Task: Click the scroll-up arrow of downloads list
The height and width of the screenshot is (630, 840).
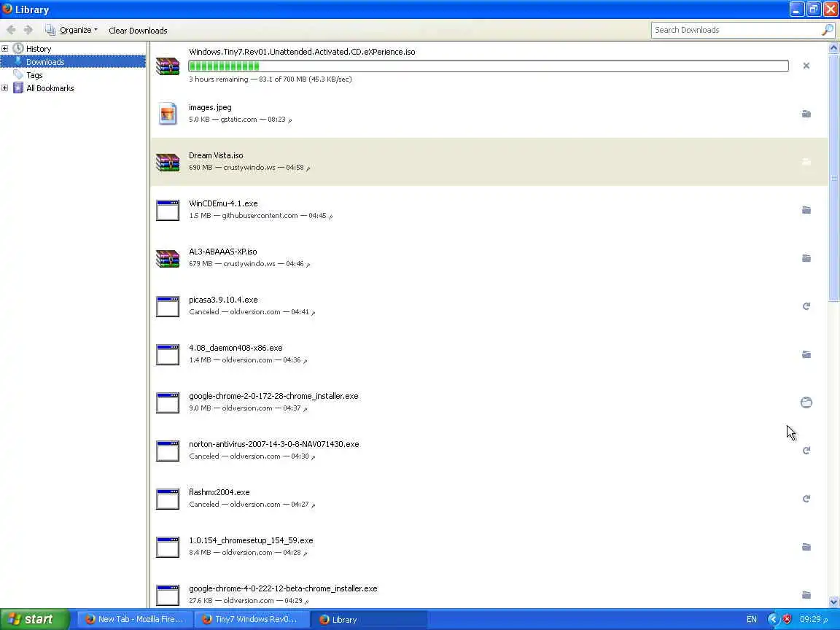Action: pyautogui.click(x=833, y=47)
